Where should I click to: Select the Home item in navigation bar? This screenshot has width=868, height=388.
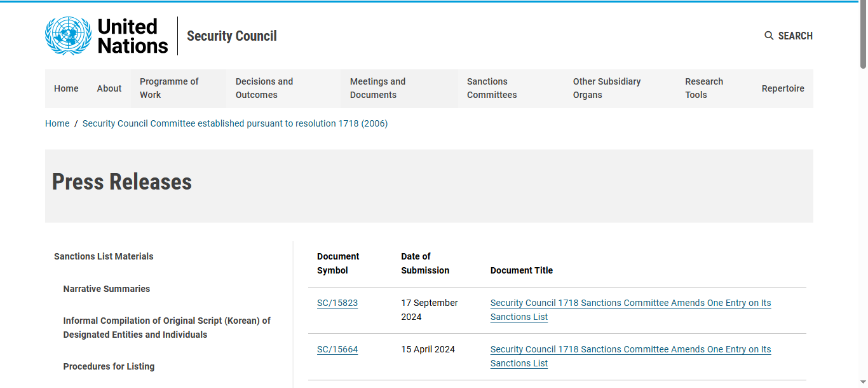point(66,88)
